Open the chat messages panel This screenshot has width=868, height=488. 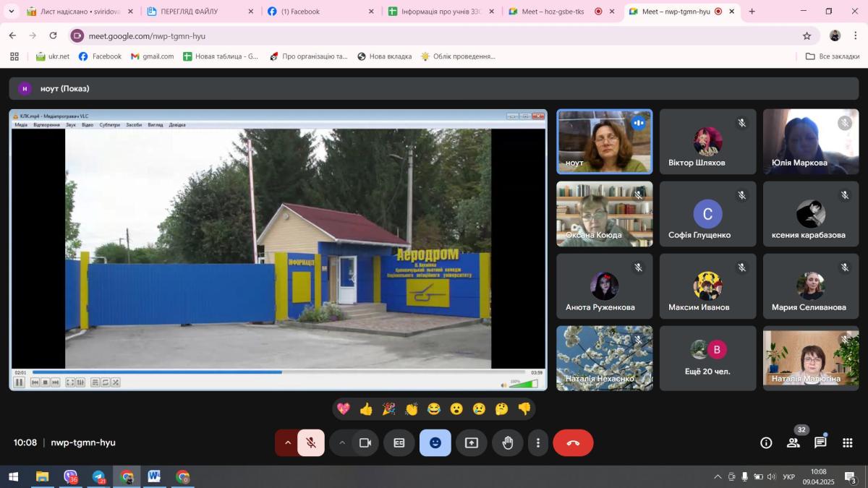(x=820, y=442)
